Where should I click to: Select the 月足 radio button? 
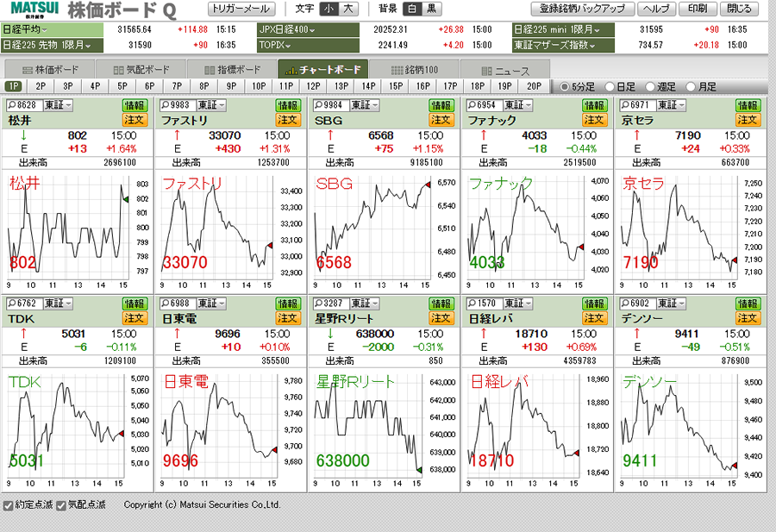click(692, 87)
